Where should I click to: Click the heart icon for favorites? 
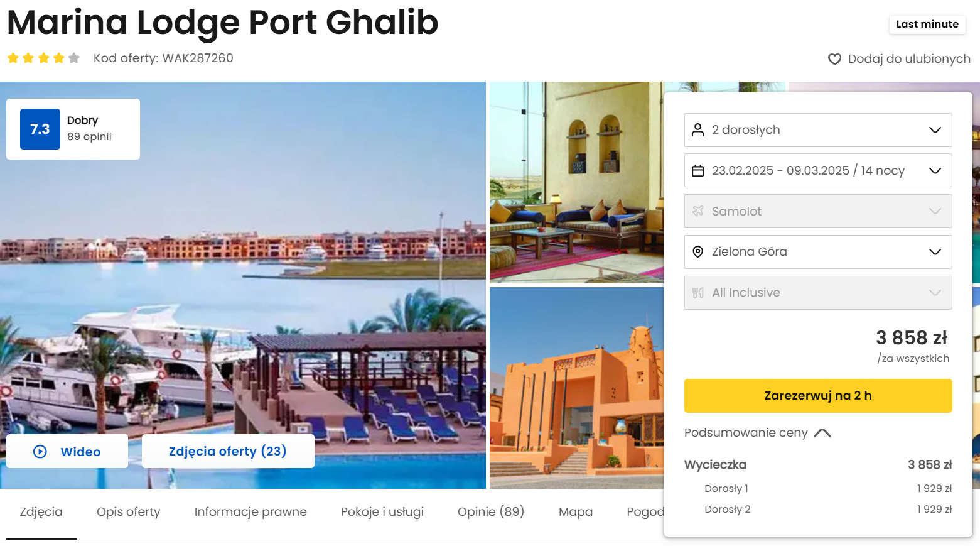point(834,59)
